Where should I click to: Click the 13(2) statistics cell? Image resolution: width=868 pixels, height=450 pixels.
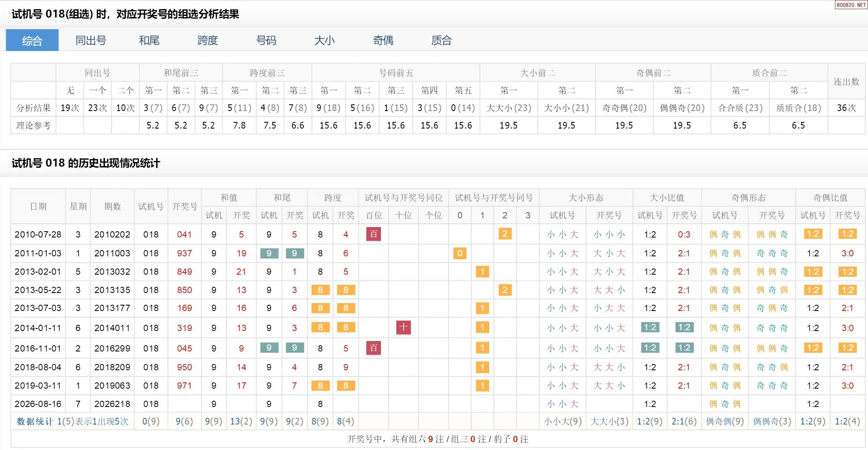click(x=241, y=422)
